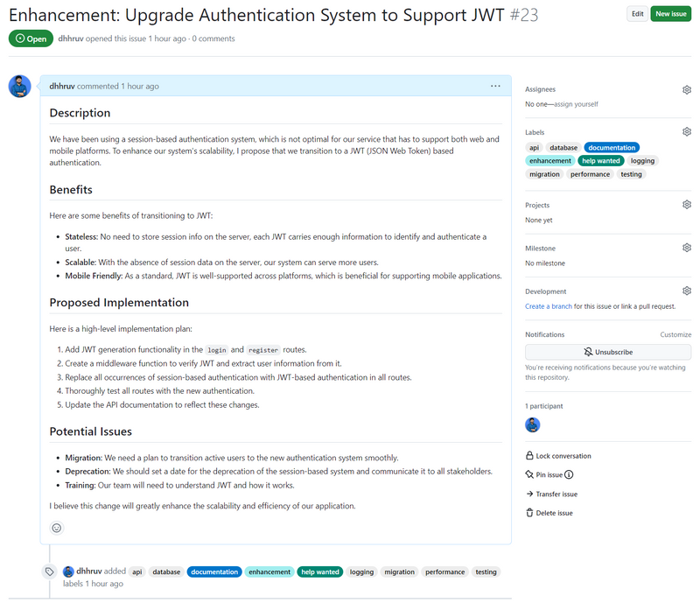Click the Create a branch link

[x=549, y=306]
